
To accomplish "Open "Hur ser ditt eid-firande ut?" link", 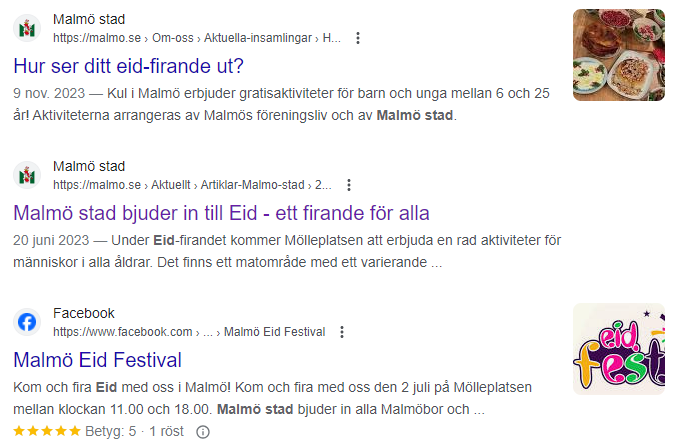I will 129,67.
